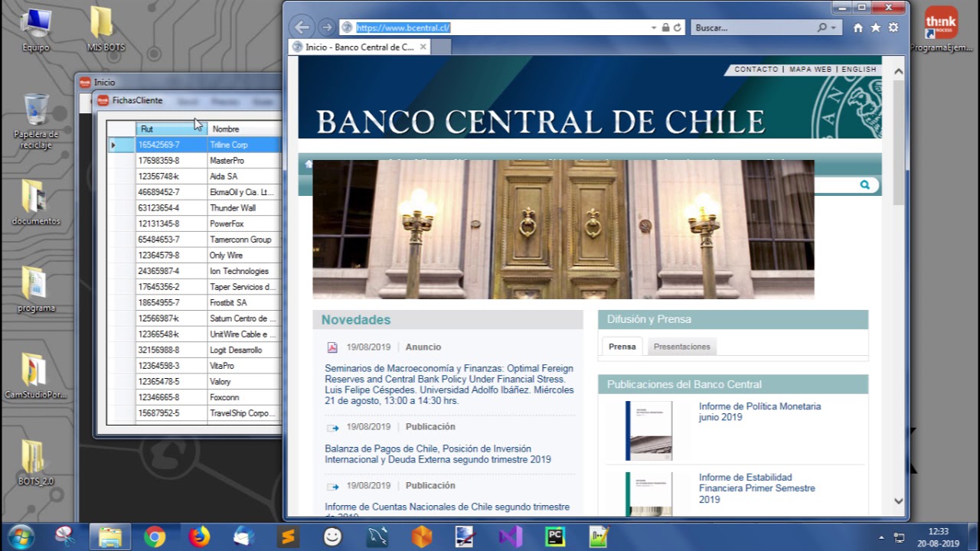Open the ProgramaEjem think shortcut on desktop
Viewport: 980px width, 551px height.
point(940,29)
